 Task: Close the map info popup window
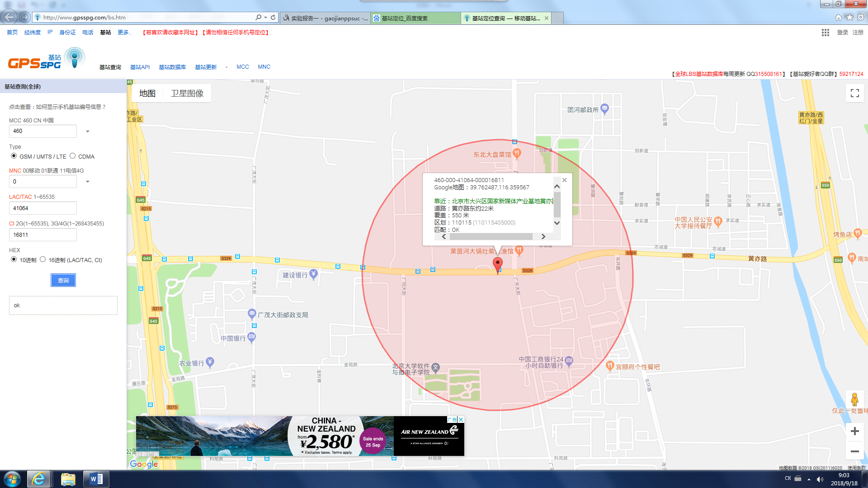[x=564, y=180]
